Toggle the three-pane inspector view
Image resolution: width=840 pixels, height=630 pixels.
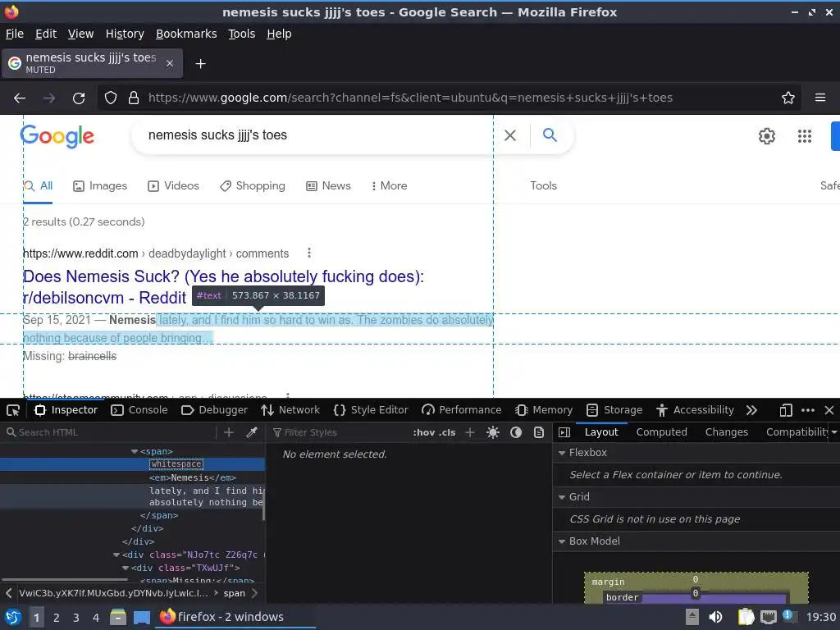click(564, 432)
